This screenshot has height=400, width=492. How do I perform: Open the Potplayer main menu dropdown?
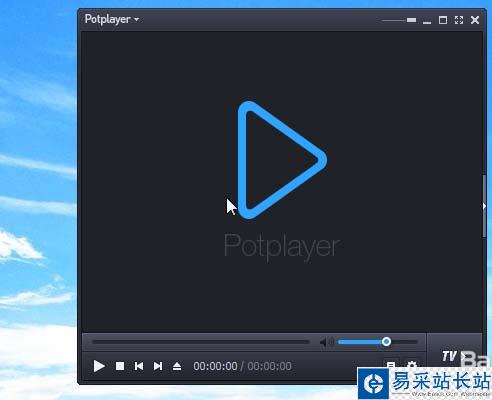(112, 19)
